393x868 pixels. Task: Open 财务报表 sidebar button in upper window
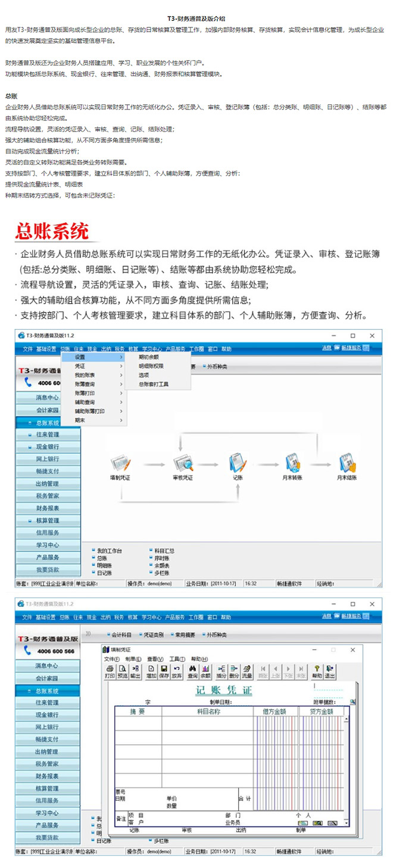pyautogui.click(x=47, y=508)
